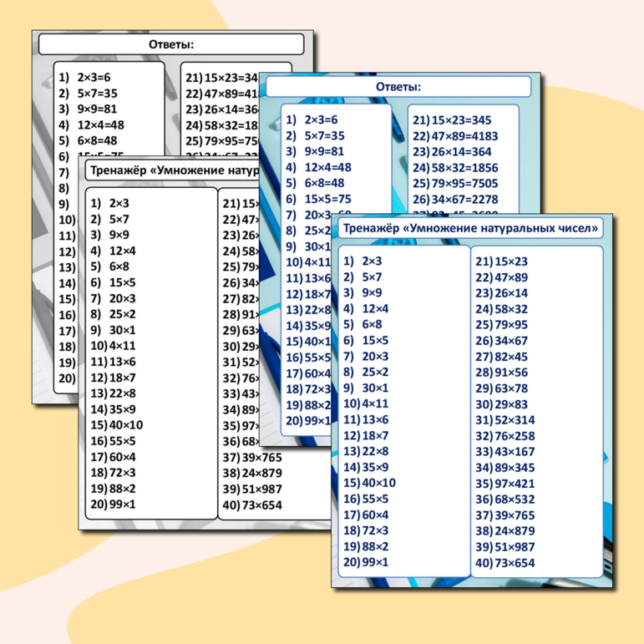Screen dimensions: 644x644
Task: Click problem 15) 40×10 on blue worksheet
Action: [369, 483]
